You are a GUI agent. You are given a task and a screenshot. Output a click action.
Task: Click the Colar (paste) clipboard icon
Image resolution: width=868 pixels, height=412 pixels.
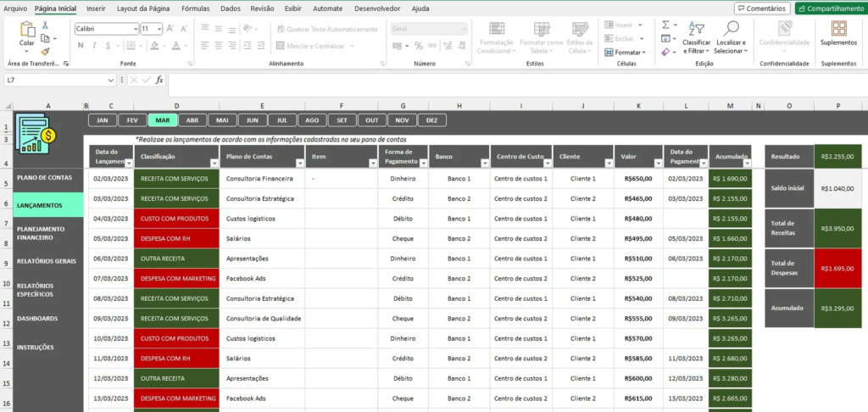26,31
